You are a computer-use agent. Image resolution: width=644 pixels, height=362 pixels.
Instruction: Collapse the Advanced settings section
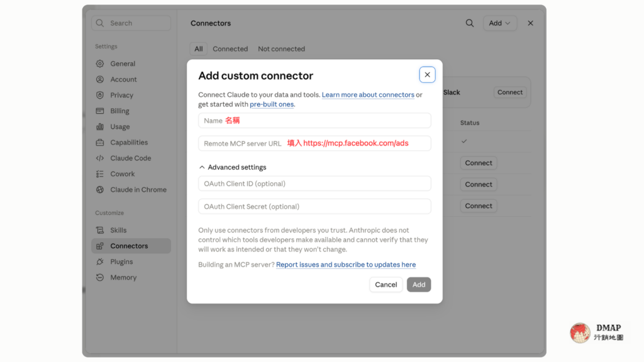click(x=233, y=167)
